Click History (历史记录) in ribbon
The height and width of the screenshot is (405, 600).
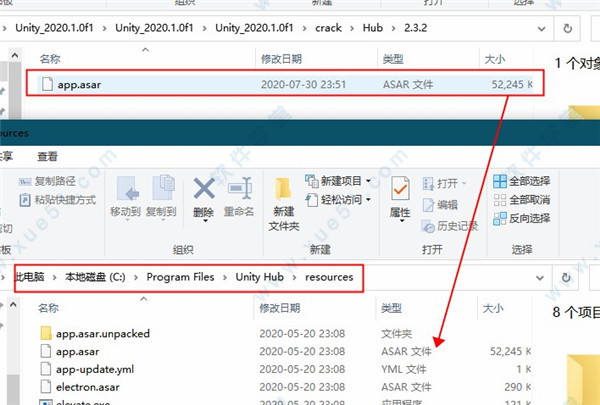450,226
